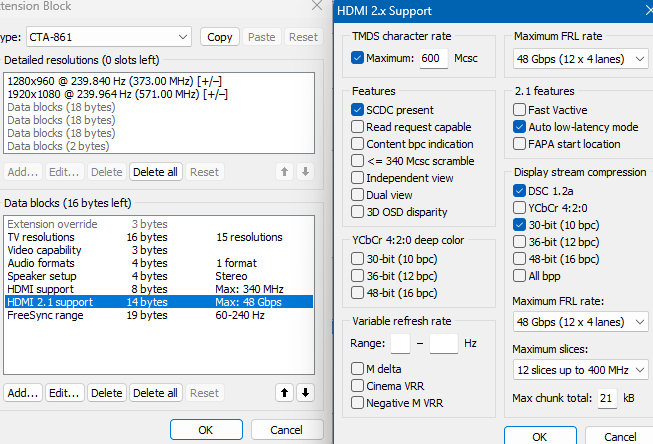Click the grayed move down arrow under Detailed resolutions
Viewport: 653px width, 444px height.
click(305, 172)
